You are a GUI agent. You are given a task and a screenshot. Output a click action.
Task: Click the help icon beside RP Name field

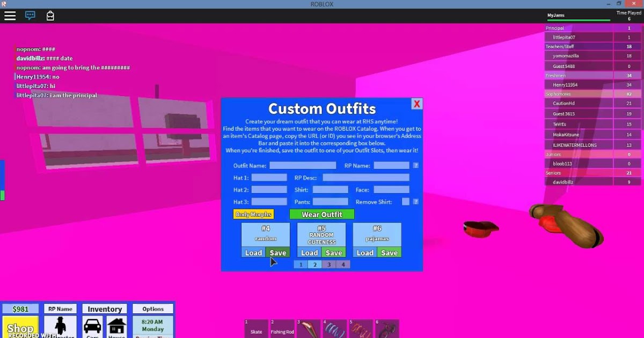click(x=416, y=165)
